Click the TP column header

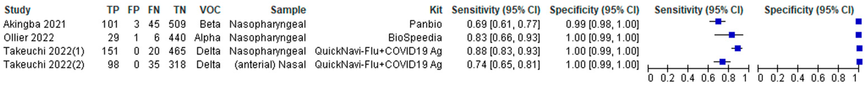tap(113, 10)
